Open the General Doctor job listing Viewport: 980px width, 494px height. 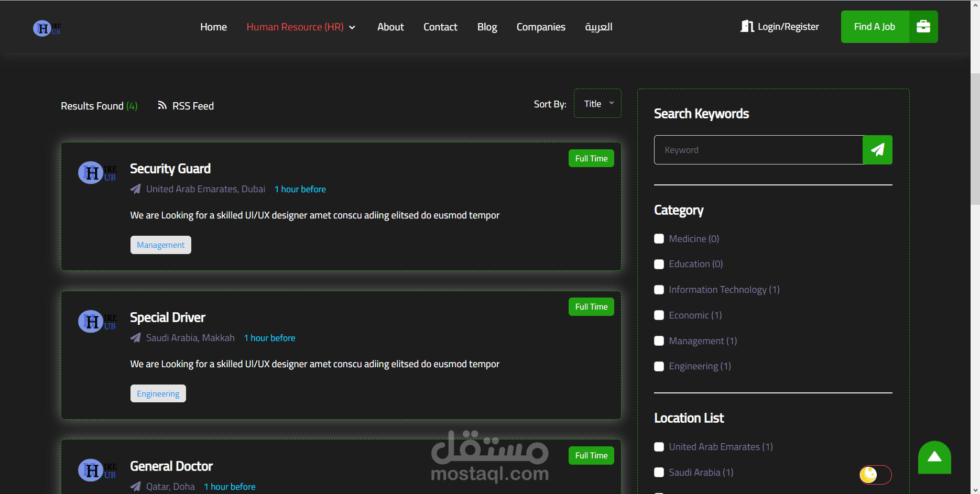[x=171, y=466]
